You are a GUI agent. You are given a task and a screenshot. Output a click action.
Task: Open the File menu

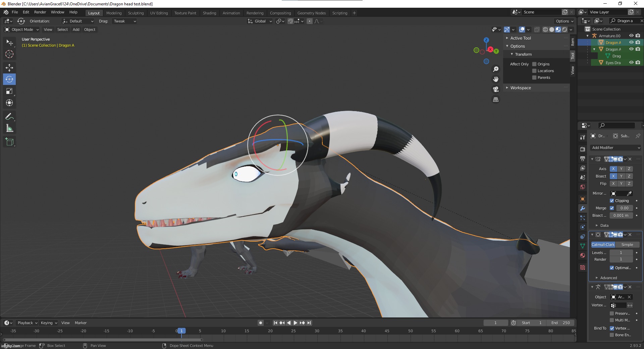coord(15,12)
